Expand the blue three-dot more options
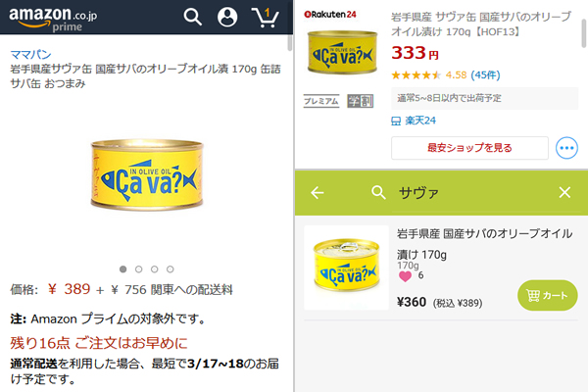The image size is (588, 392). [566, 148]
